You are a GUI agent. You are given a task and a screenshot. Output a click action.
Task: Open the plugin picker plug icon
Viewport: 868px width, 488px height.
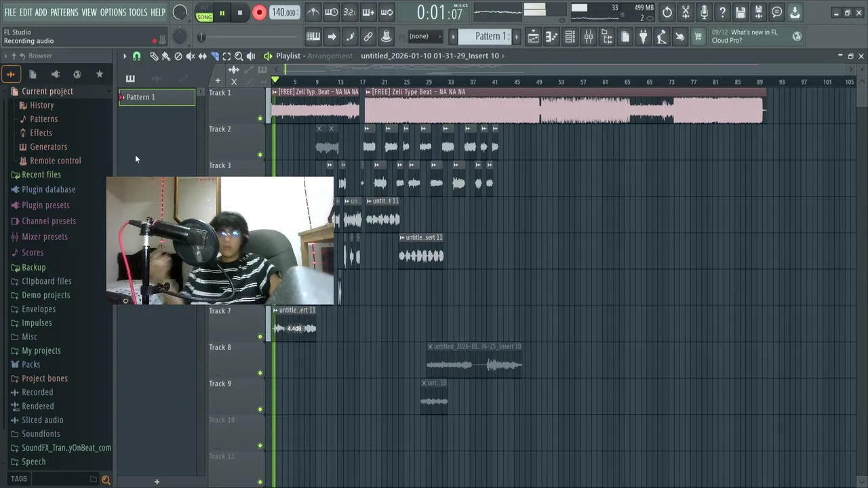[644, 37]
